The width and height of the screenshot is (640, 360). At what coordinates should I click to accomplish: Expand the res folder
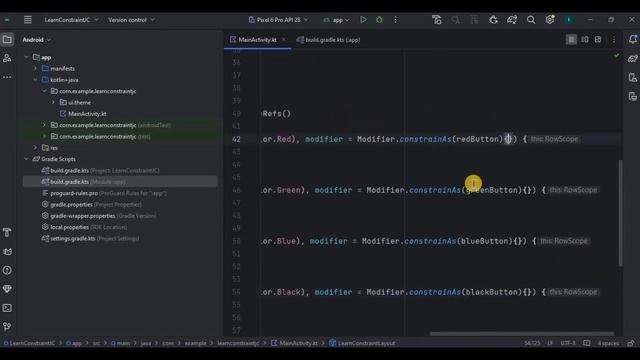(x=36, y=148)
